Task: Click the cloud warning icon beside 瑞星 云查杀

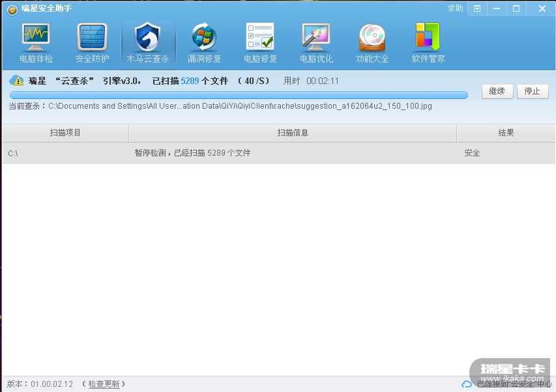Action: pos(16,80)
